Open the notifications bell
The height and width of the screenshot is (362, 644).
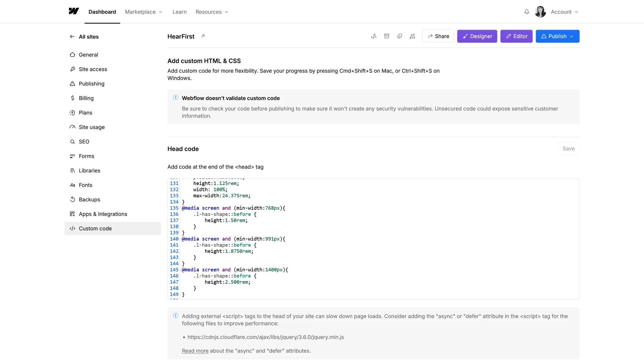(x=526, y=12)
